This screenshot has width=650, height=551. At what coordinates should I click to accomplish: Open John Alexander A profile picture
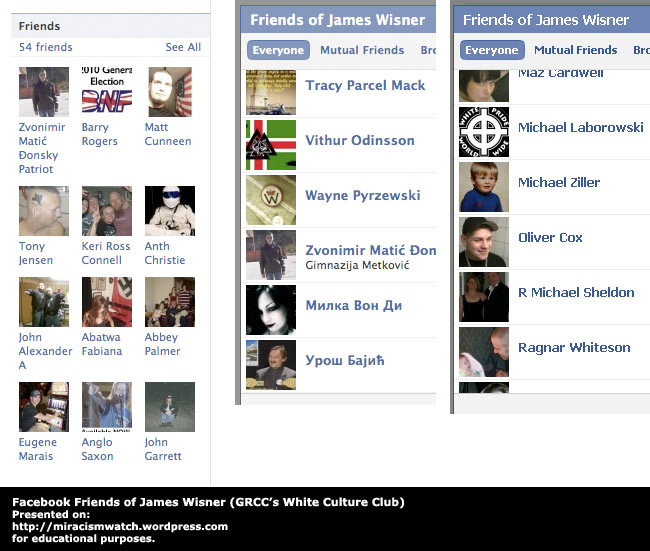point(44,302)
